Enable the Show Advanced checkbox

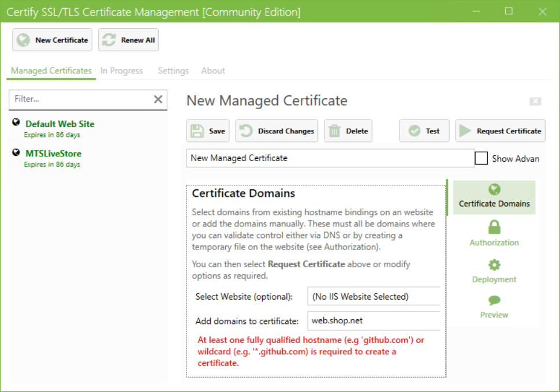click(x=481, y=158)
